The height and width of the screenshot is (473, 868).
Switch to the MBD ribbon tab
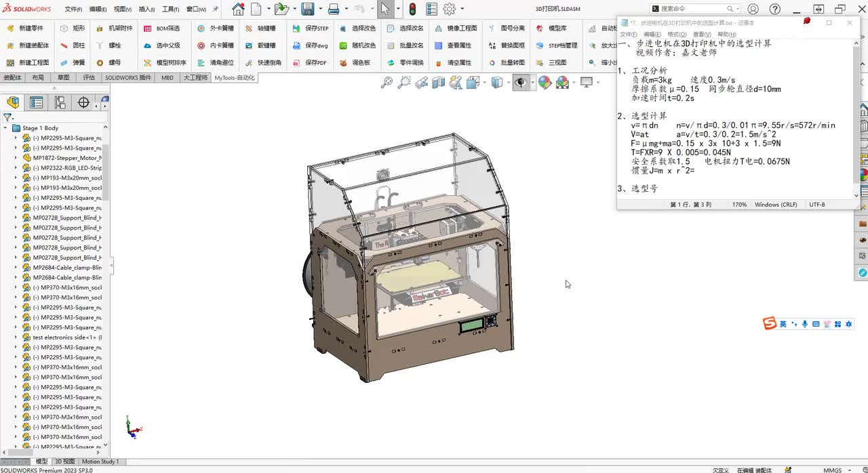tap(167, 78)
